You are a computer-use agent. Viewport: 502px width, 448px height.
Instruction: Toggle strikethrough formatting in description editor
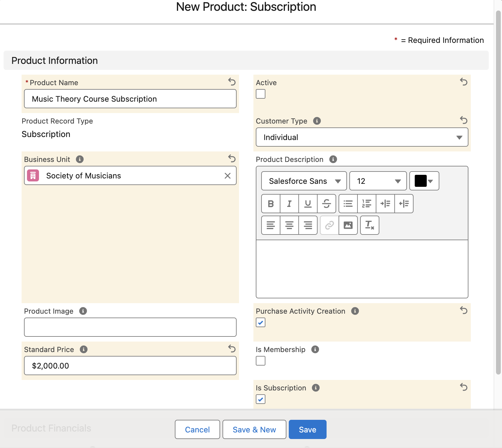(327, 204)
